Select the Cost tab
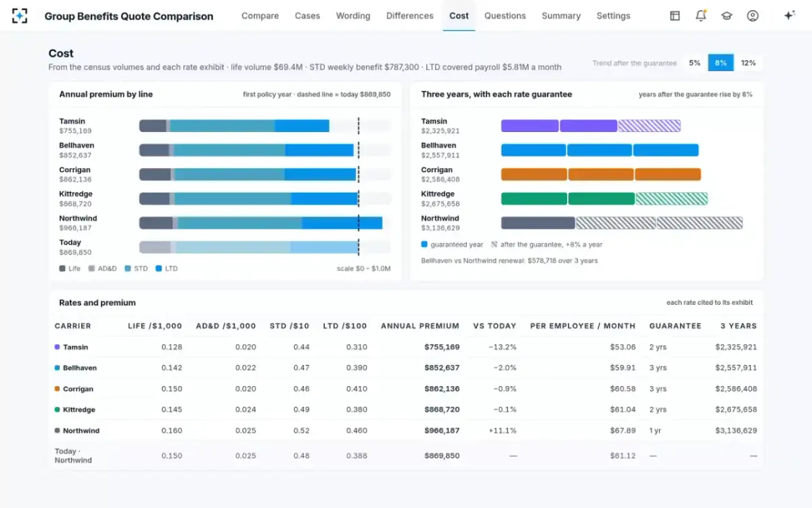812x508 pixels. pyautogui.click(x=459, y=16)
